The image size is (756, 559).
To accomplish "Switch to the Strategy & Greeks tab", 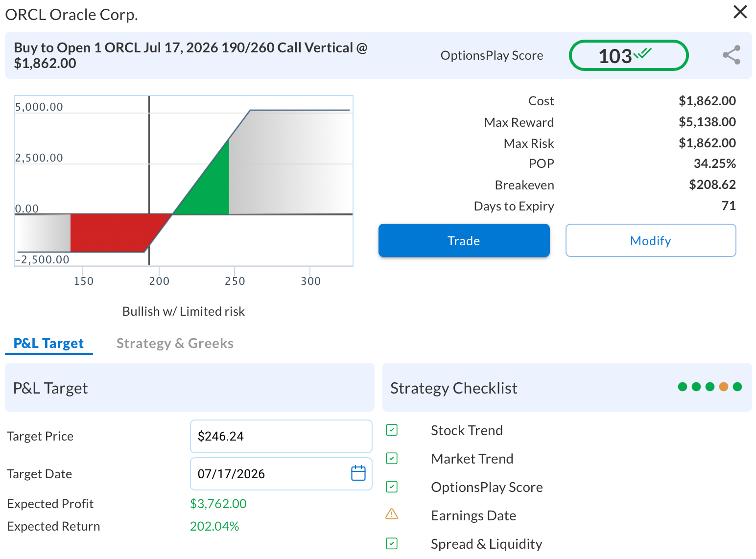I will (x=175, y=343).
